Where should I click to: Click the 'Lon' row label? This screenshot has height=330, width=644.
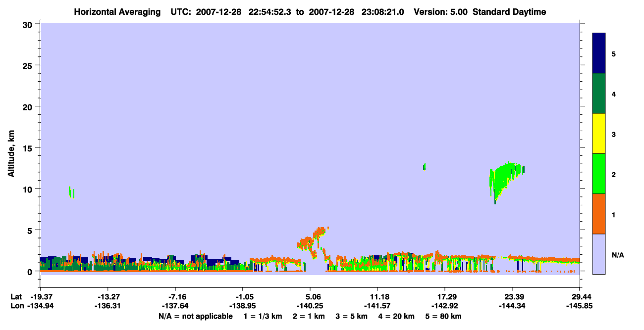coord(16,306)
